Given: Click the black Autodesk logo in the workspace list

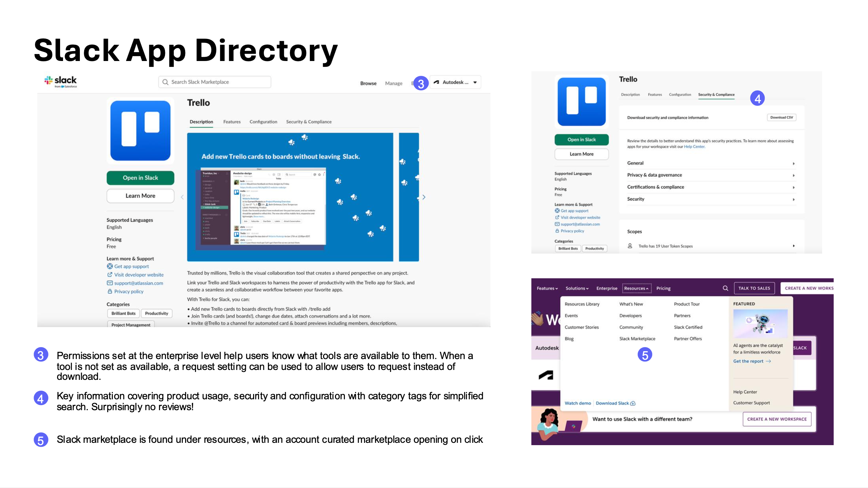Looking at the screenshot, I should (546, 375).
